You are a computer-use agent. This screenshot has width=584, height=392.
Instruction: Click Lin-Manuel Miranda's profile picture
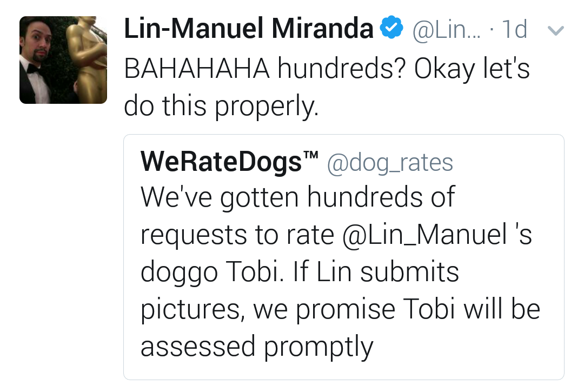pyautogui.click(x=63, y=60)
